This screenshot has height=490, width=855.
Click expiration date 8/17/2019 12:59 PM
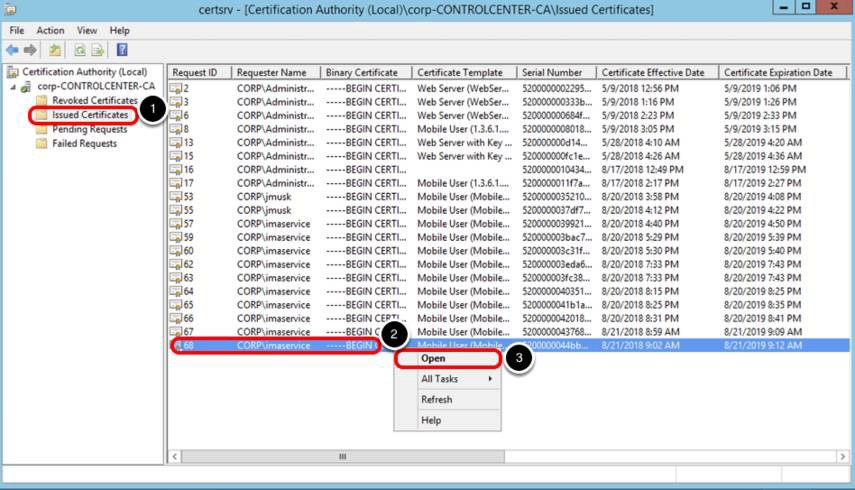[x=764, y=170]
